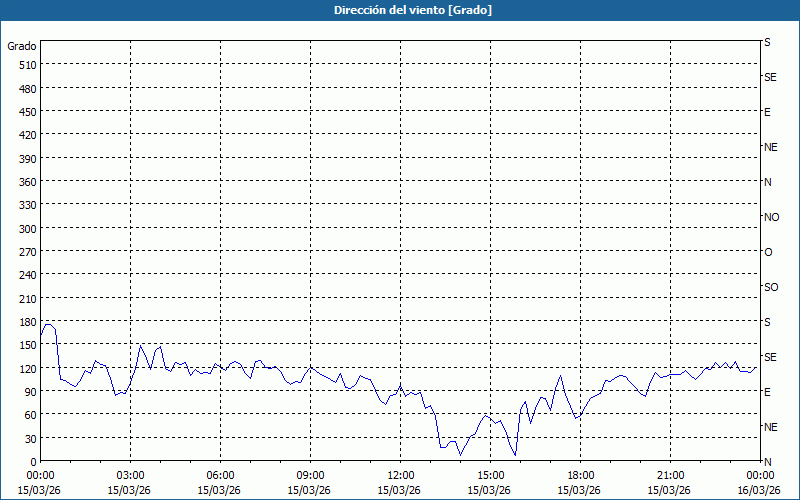Select the 21:00 time label

(670, 475)
